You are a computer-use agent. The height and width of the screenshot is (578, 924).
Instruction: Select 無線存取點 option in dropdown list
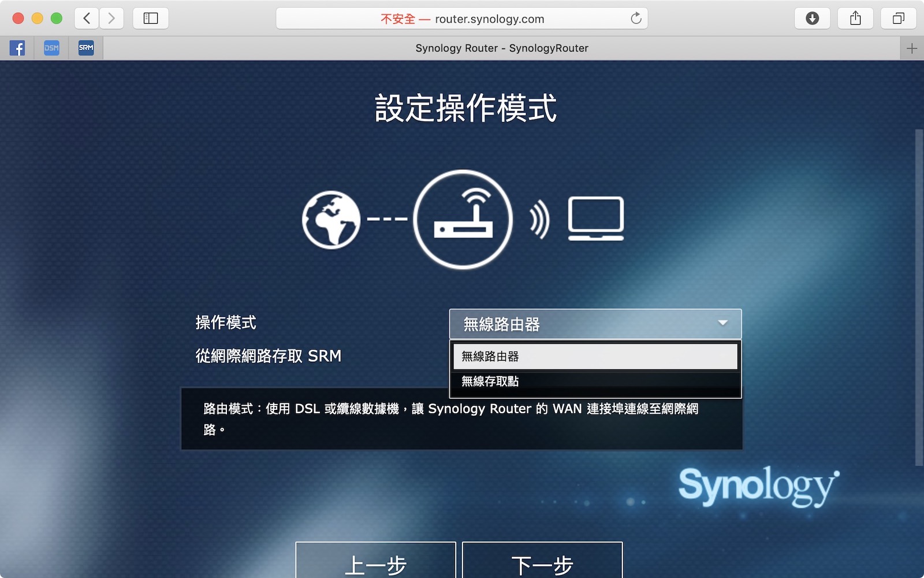595,381
